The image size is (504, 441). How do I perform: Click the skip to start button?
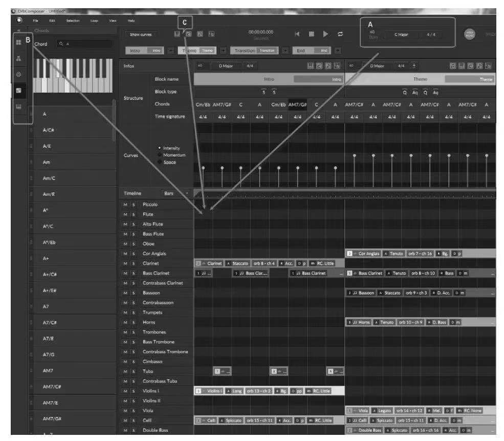click(x=297, y=34)
